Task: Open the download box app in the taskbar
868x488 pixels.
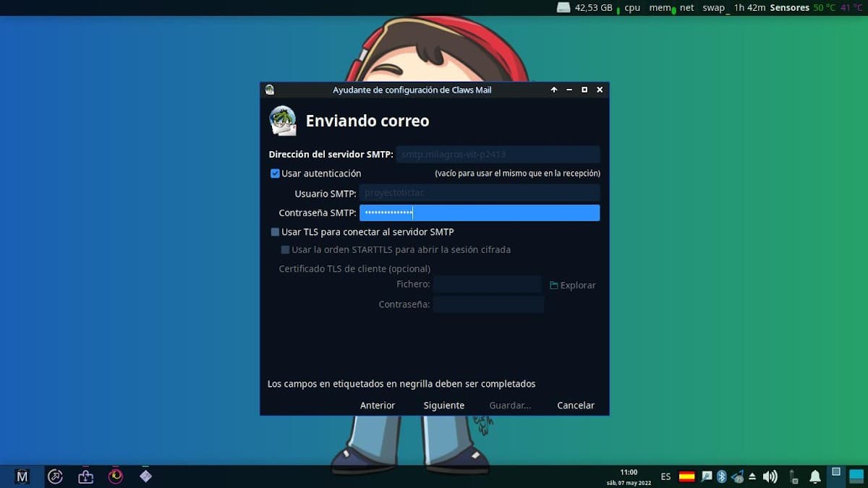Action: tap(85, 476)
